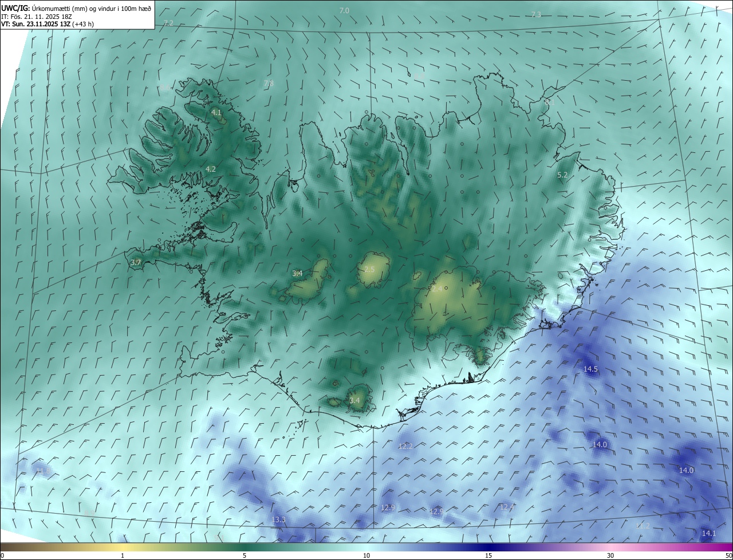
Task: Click the 13.3 value label on the map
Action: [x=278, y=520]
